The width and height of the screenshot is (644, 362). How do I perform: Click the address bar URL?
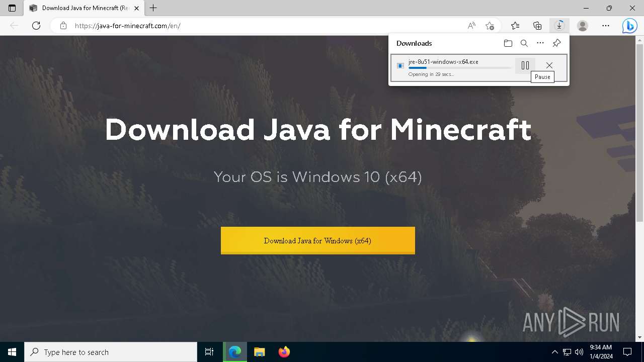128,26
